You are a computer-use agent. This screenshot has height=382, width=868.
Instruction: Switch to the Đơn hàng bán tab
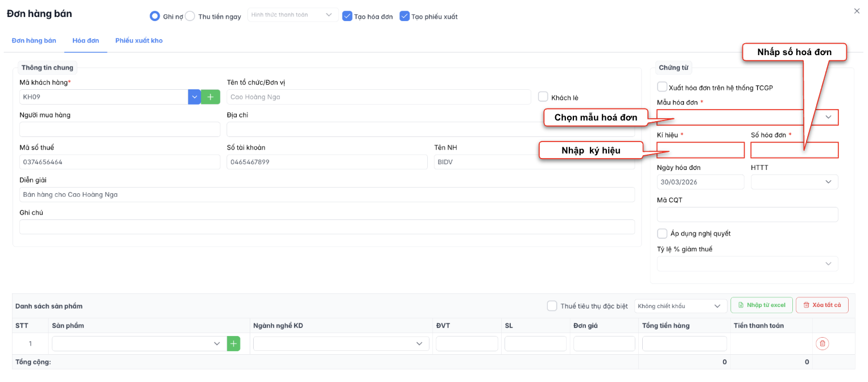[34, 41]
